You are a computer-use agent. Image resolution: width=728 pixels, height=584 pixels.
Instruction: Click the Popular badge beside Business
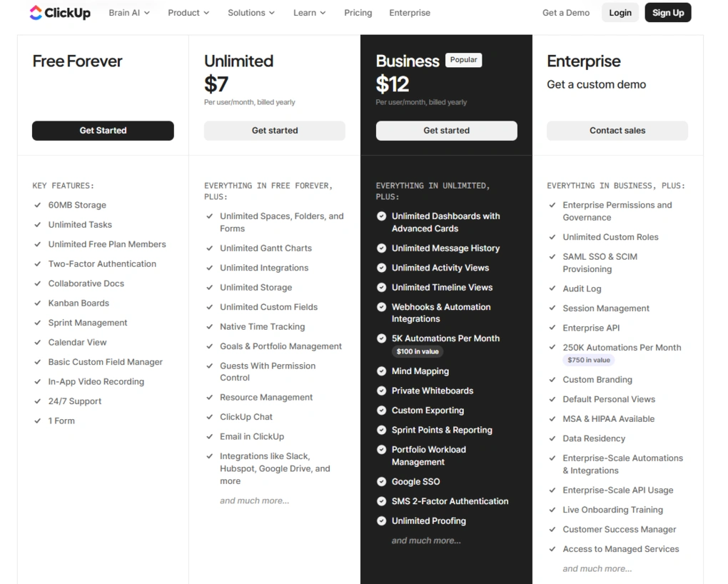click(x=463, y=60)
